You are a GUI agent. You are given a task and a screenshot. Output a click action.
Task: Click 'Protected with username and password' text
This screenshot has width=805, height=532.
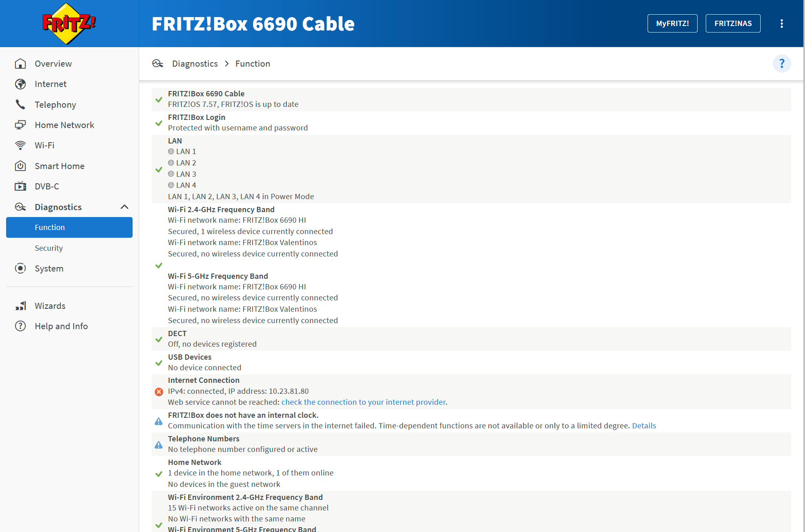pos(238,128)
